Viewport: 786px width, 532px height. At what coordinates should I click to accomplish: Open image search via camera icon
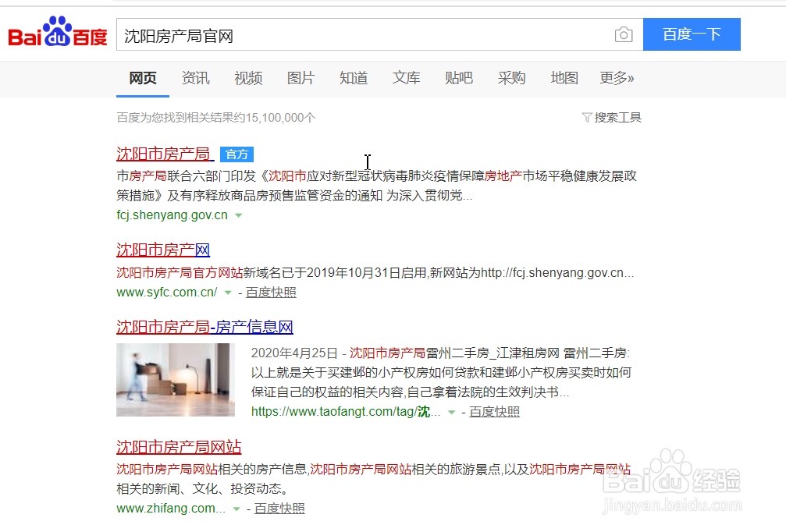[623, 34]
